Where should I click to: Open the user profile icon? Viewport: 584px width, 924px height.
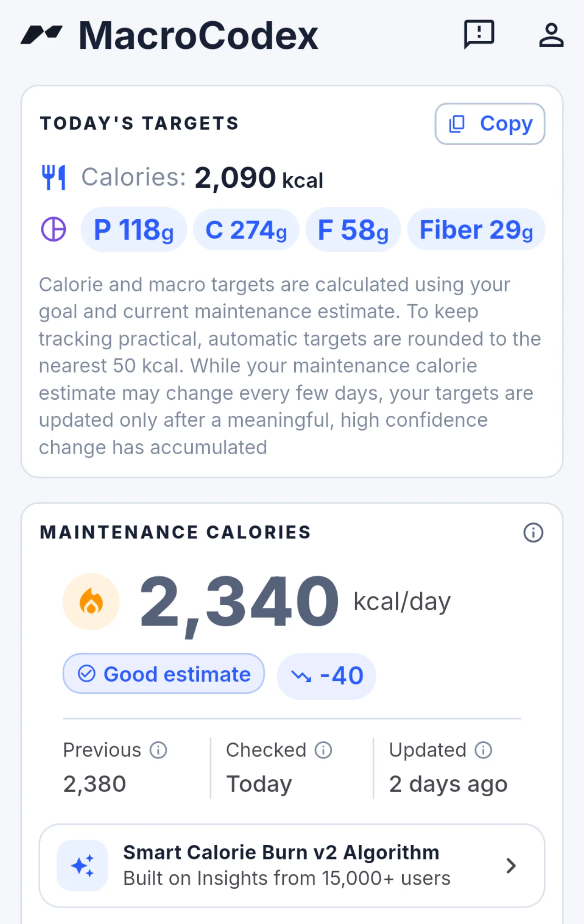[x=551, y=35]
